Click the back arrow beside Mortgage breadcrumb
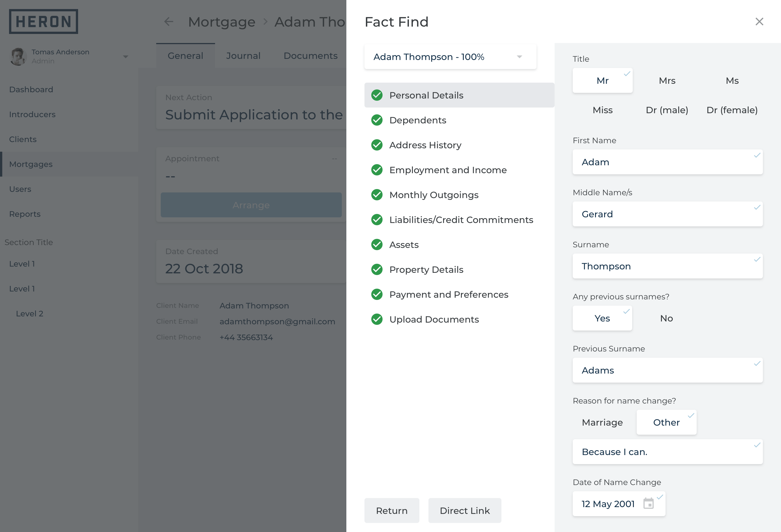 (169, 22)
